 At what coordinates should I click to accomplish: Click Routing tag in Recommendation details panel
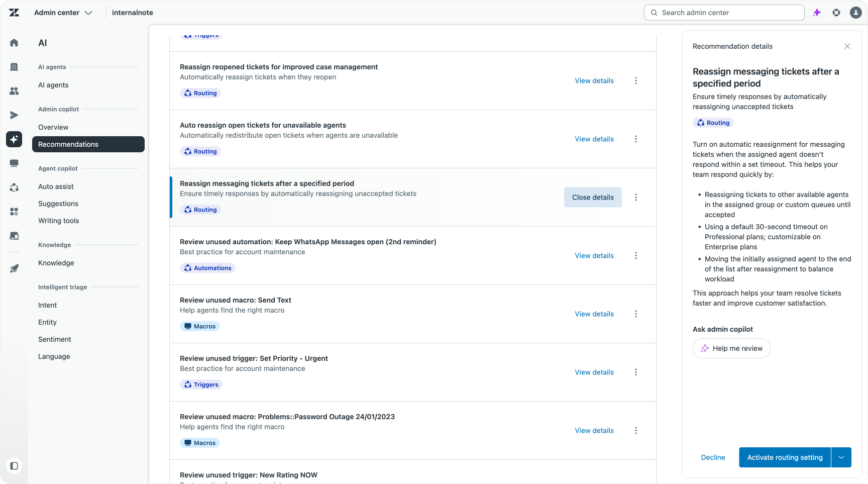[713, 123]
